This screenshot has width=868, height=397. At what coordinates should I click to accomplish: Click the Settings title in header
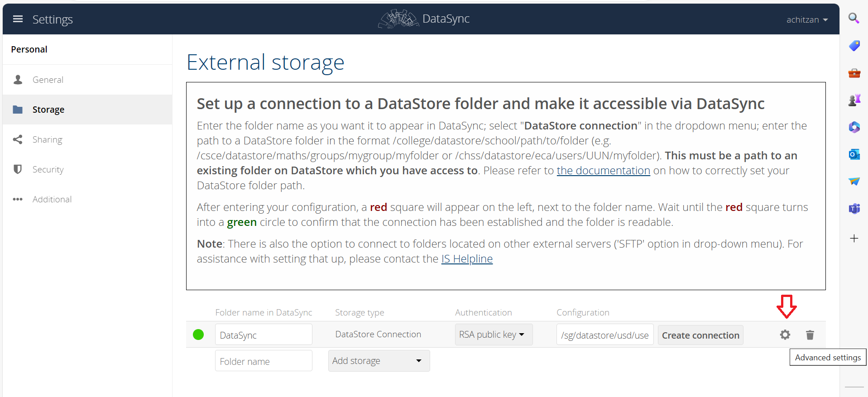[x=53, y=19]
